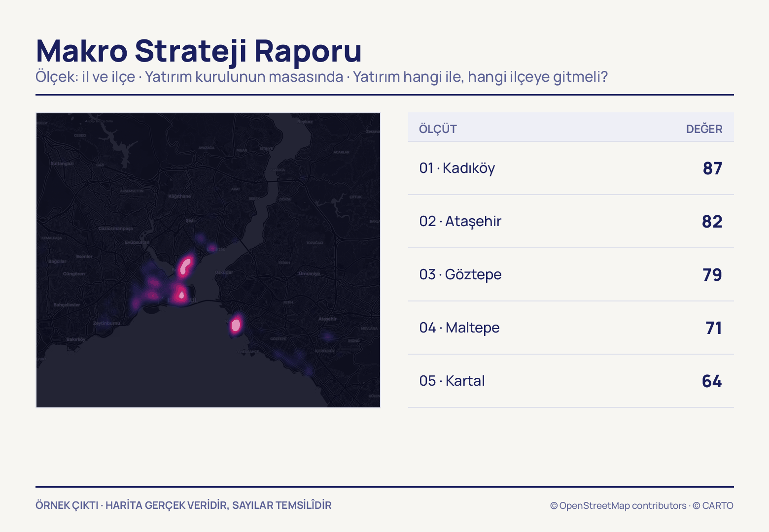This screenshot has width=769, height=532.
Task: Click the OpenStreetMap contributors attribution
Action: coord(618,505)
